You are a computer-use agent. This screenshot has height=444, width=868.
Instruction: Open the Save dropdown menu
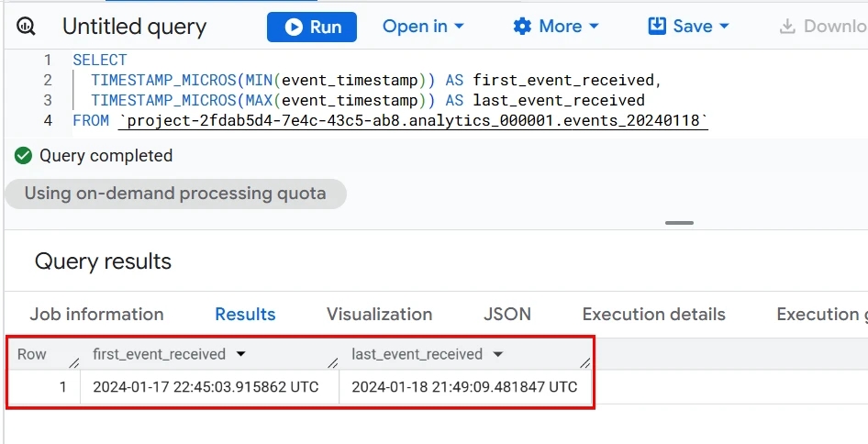(688, 26)
